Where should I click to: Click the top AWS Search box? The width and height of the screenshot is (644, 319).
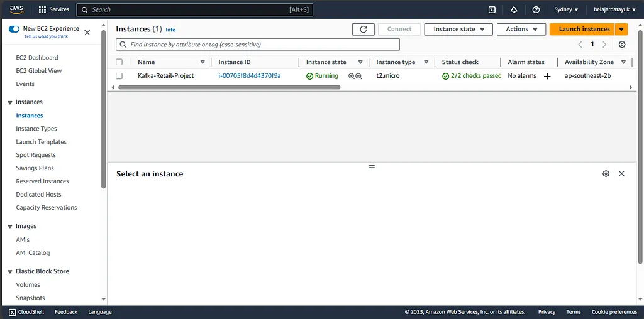tap(195, 9)
